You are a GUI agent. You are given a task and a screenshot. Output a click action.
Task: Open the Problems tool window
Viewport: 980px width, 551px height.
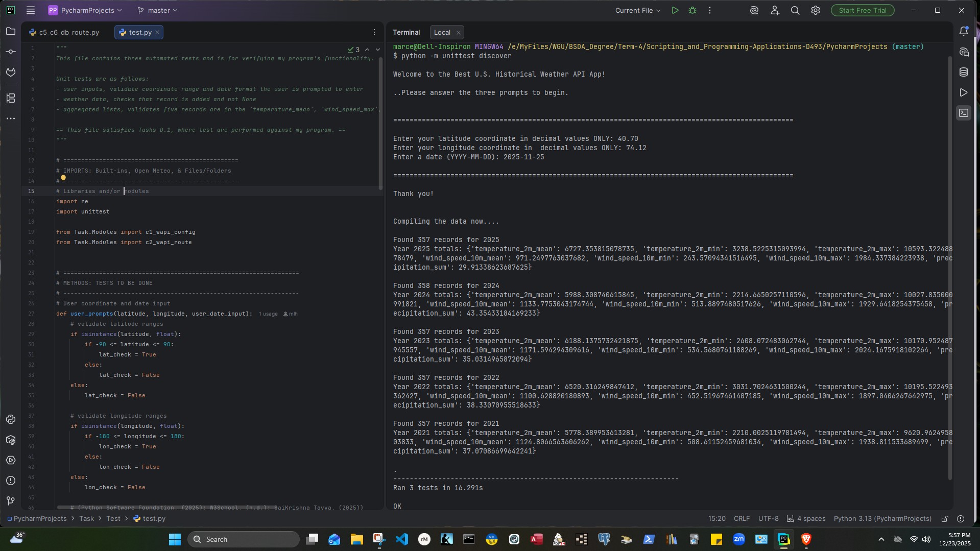click(x=11, y=481)
